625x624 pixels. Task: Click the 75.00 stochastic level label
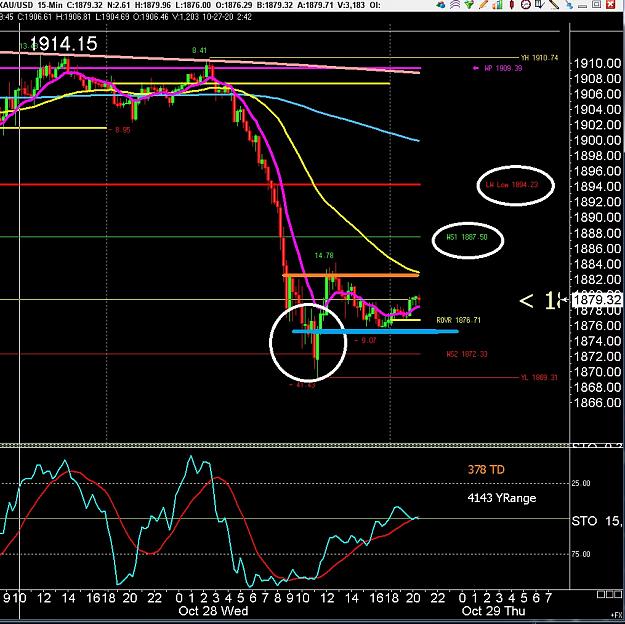(581, 554)
